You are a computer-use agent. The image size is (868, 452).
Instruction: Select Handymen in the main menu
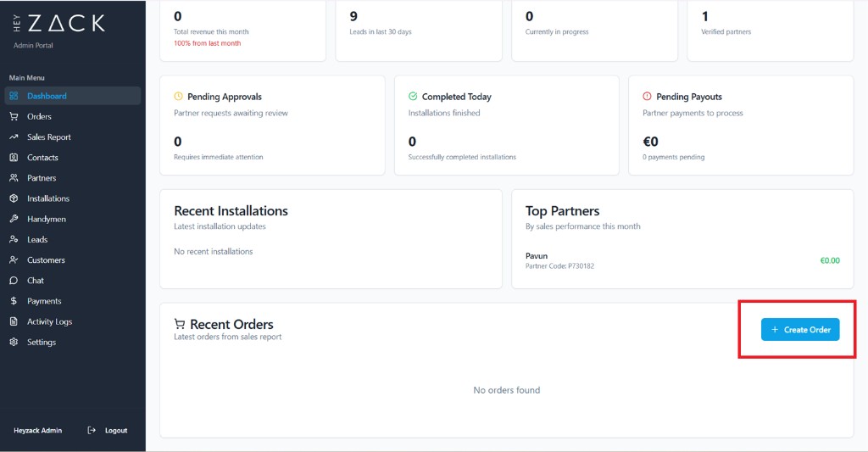click(x=73, y=219)
